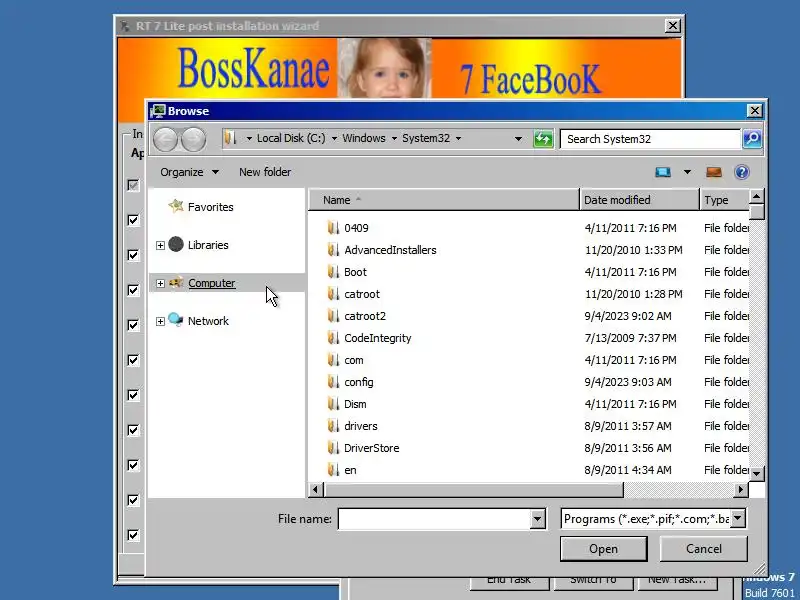Open the File name dropdown arrow
Viewport: 800px width, 600px height.
tap(537, 519)
